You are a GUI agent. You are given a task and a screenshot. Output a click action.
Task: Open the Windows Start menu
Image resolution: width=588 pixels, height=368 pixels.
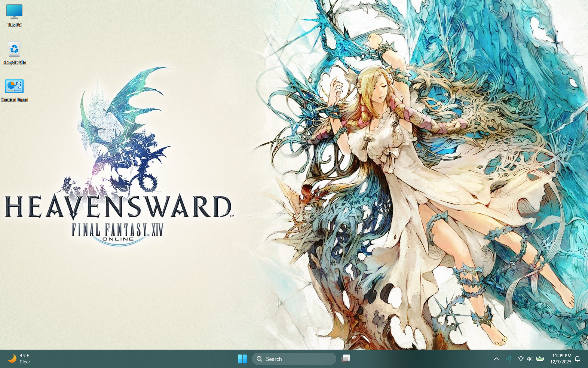[242, 358]
